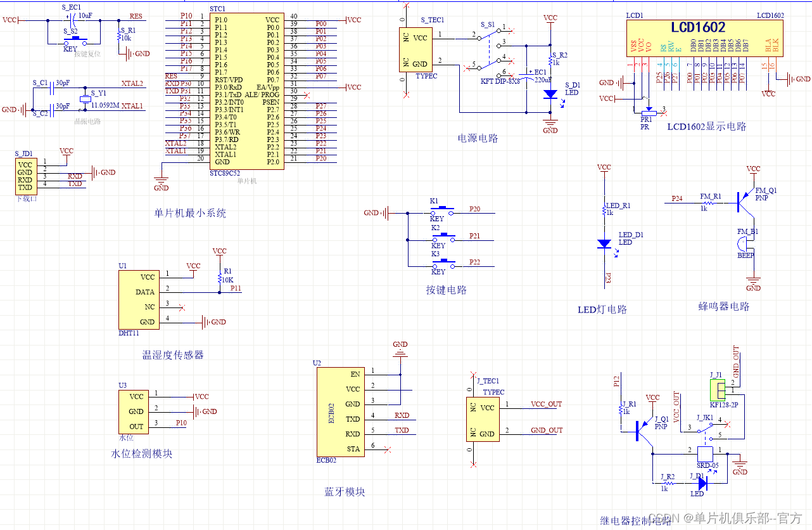Select the S_R2 1k resistor

550,61
